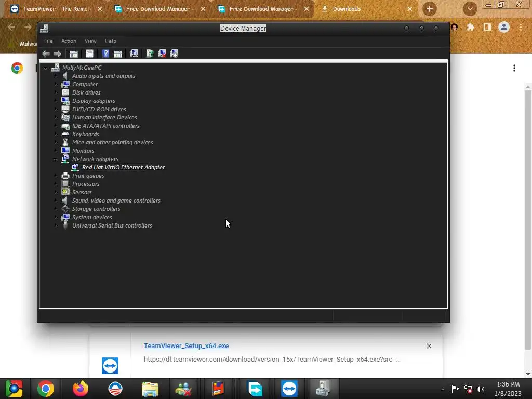Collapse the MollyMcGeePC root node
This screenshot has height=399, width=532.
[46, 68]
